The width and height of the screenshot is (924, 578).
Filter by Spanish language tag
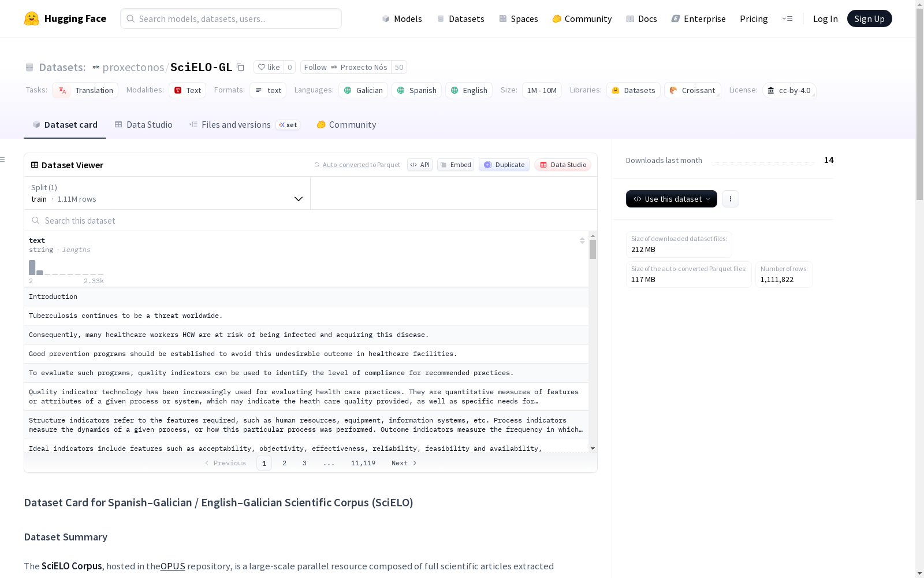click(x=416, y=90)
